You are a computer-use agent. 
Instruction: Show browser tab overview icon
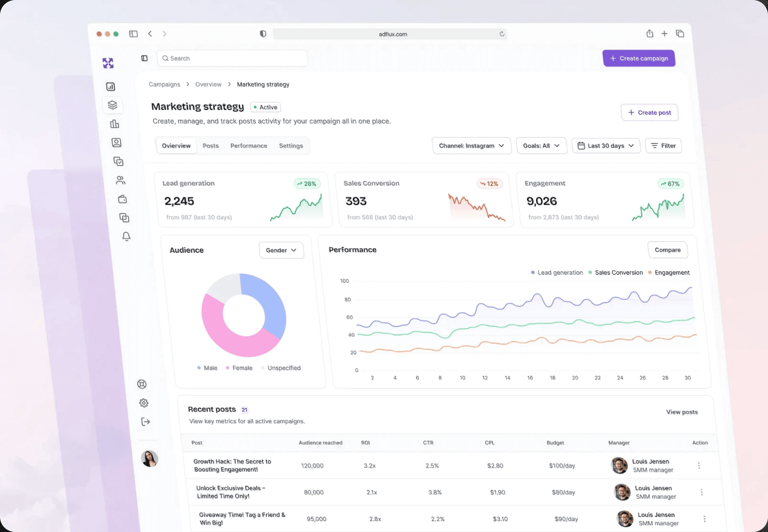(x=680, y=33)
